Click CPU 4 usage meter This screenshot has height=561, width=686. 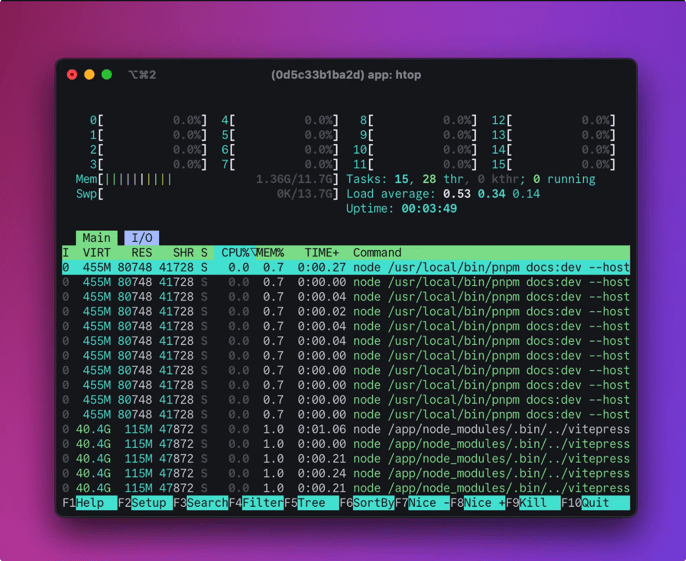click(280, 120)
